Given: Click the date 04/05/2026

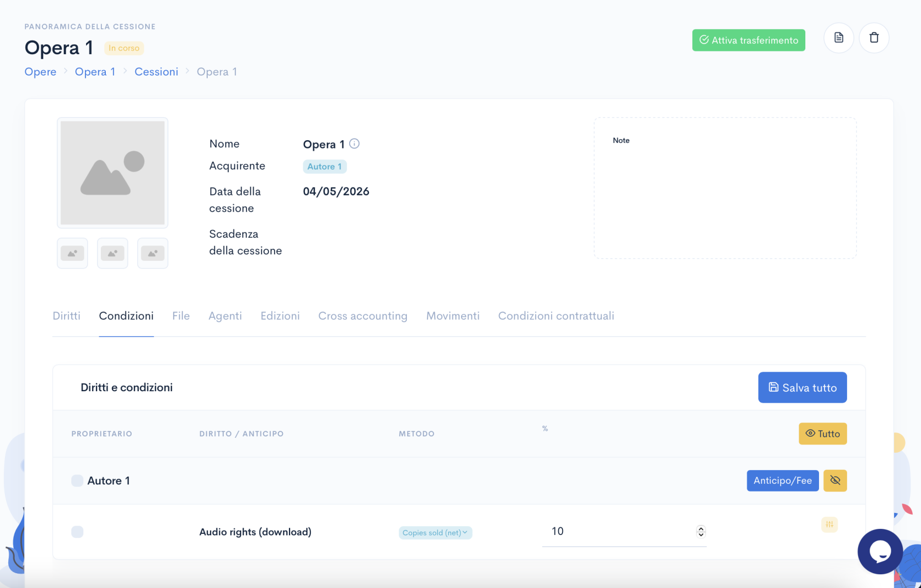Looking at the screenshot, I should pos(336,191).
